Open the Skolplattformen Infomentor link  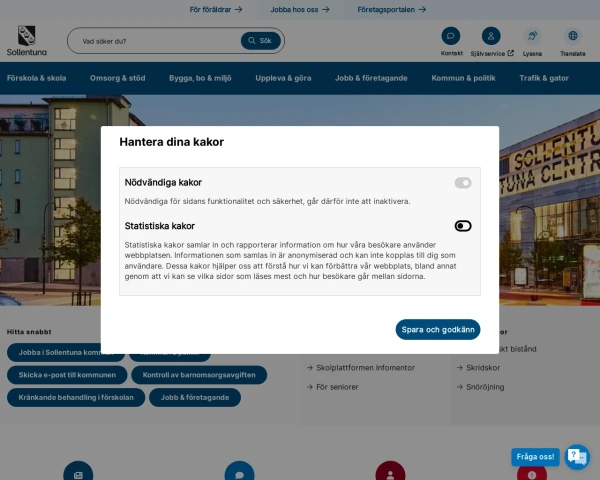(x=365, y=367)
